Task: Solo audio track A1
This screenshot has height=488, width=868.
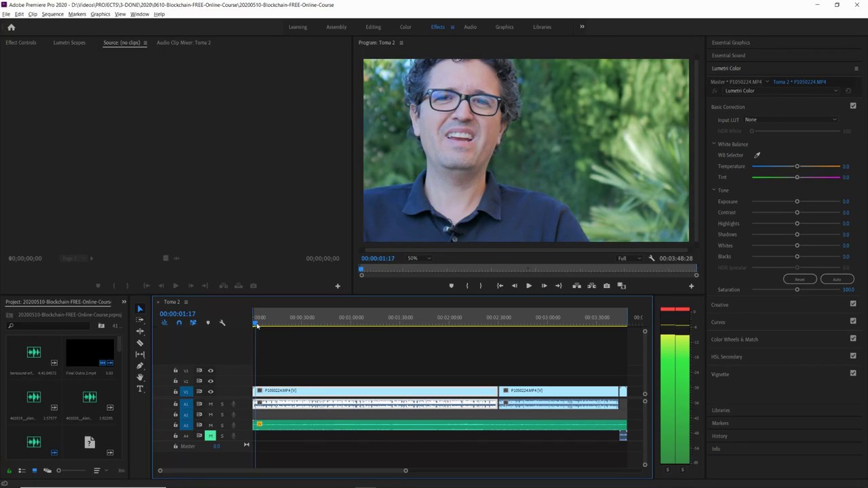Action: tap(222, 405)
